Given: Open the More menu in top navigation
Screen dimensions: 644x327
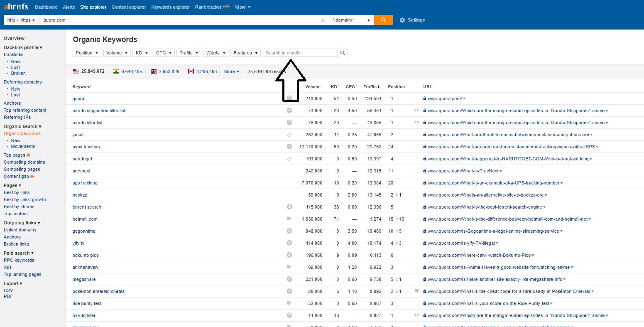Looking at the screenshot, I should pyautogui.click(x=242, y=7).
